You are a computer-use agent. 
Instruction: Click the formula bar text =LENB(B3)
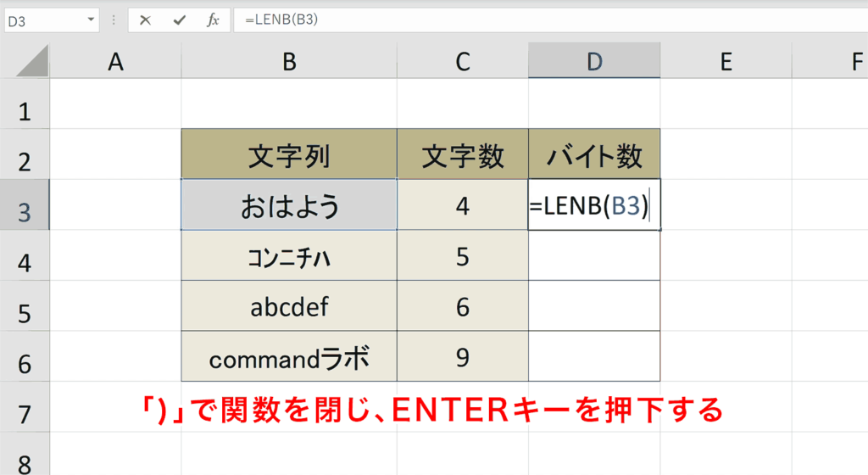tap(281, 20)
